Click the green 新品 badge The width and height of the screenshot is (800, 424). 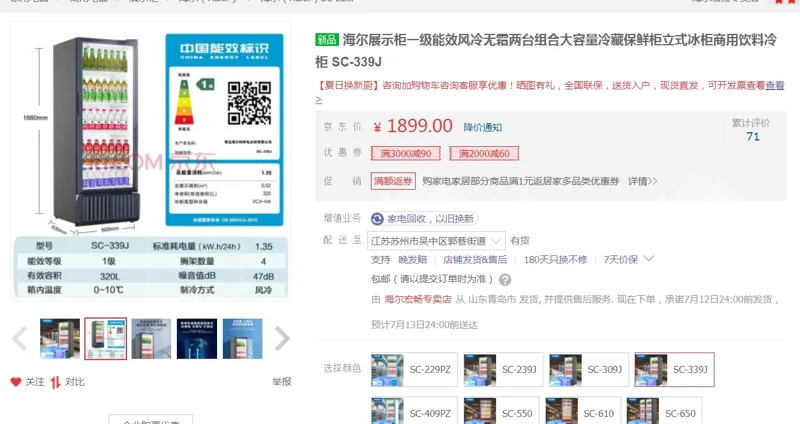point(327,39)
